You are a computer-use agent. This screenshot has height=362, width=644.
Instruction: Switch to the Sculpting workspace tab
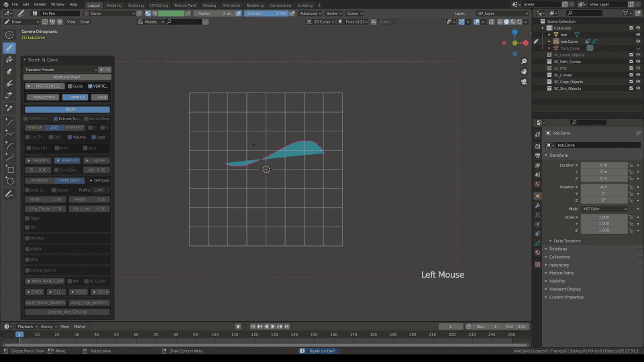coord(136,5)
